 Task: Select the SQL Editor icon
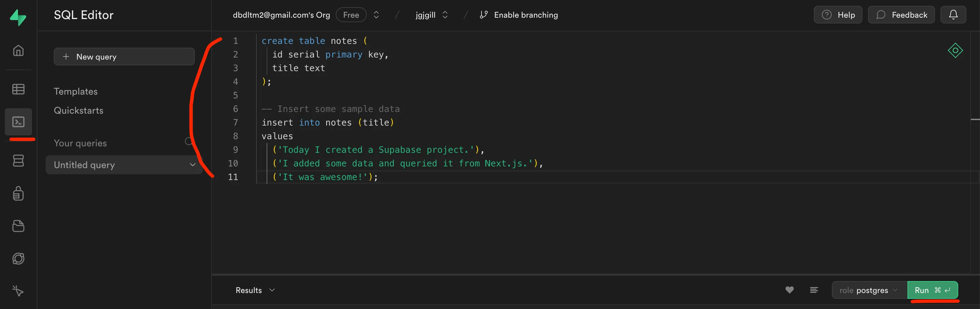point(18,122)
